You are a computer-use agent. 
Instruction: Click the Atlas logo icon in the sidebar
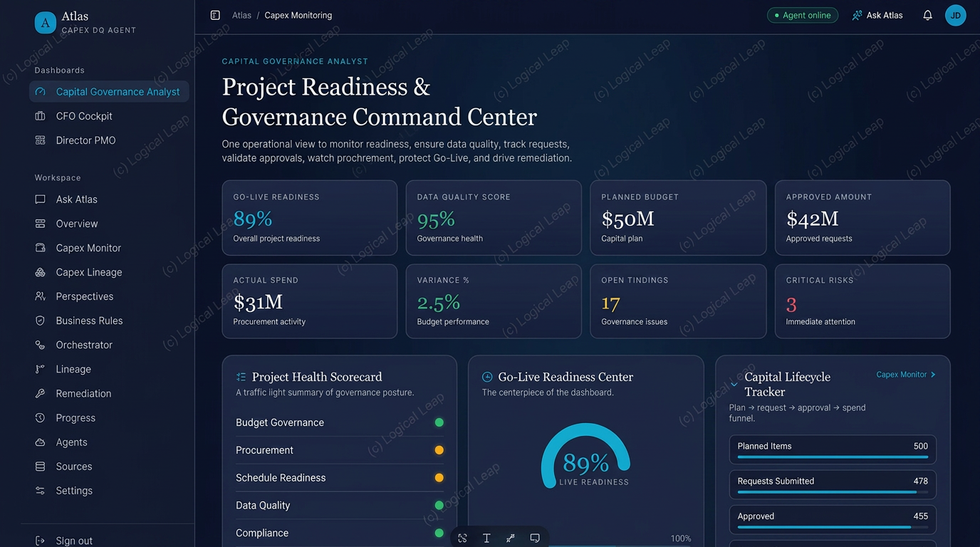46,23
